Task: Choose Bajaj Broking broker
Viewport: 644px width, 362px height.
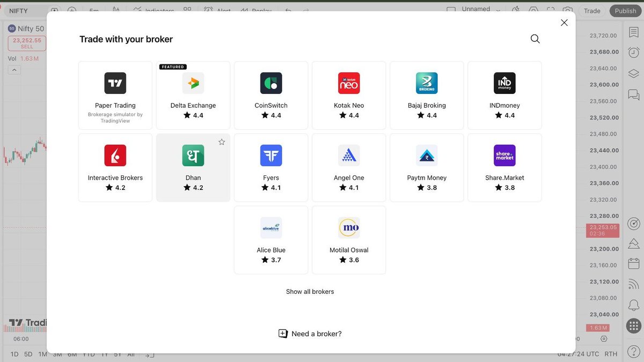Action: pyautogui.click(x=427, y=95)
